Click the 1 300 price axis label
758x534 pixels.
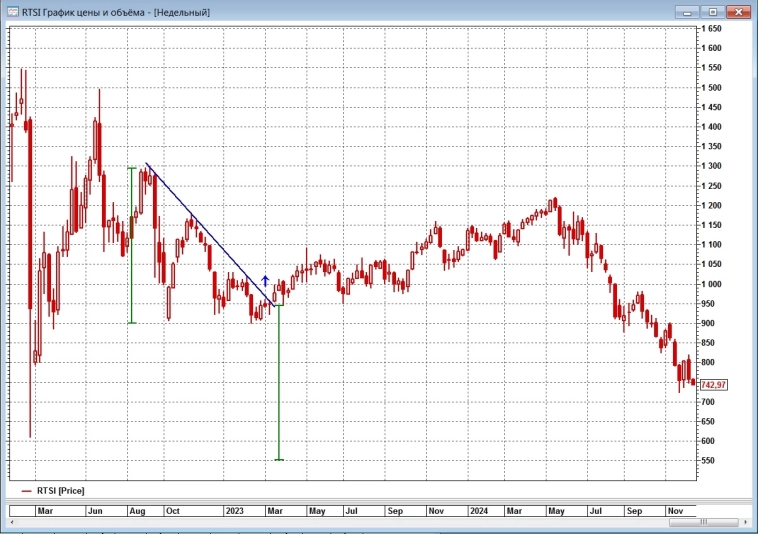pyautogui.click(x=711, y=166)
